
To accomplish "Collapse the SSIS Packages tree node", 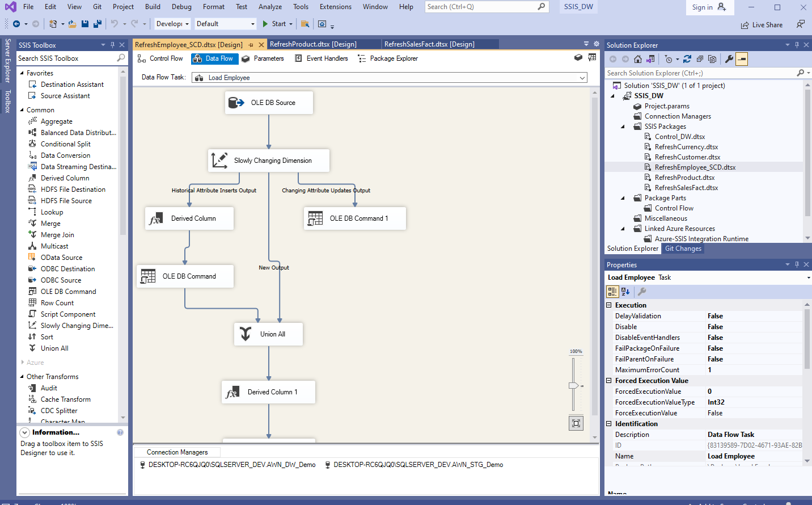I will pos(622,126).
